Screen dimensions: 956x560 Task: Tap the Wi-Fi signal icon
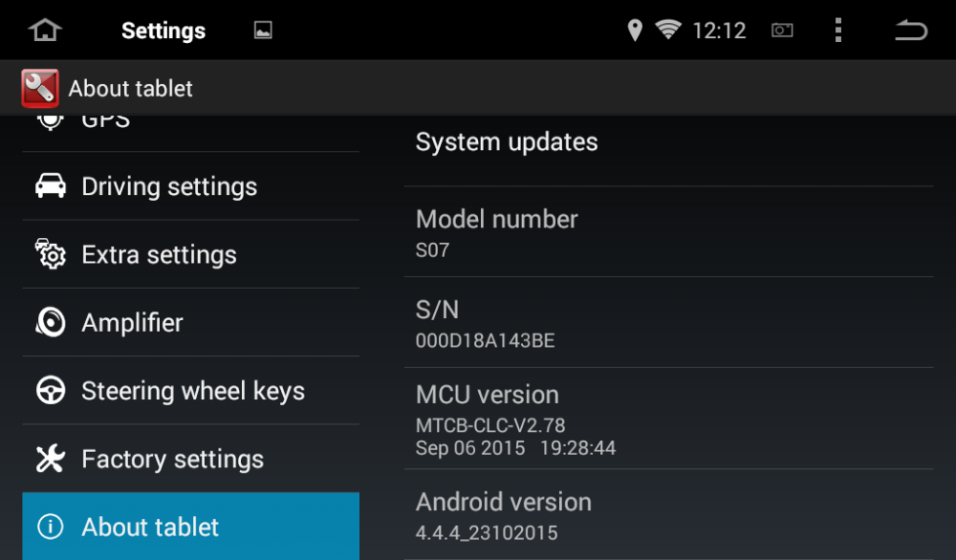668,30
